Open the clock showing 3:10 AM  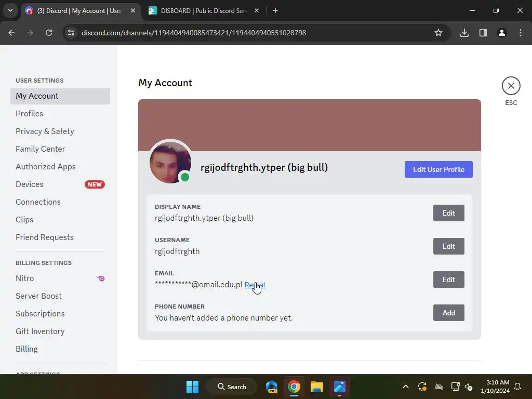(x=495, y=387)
